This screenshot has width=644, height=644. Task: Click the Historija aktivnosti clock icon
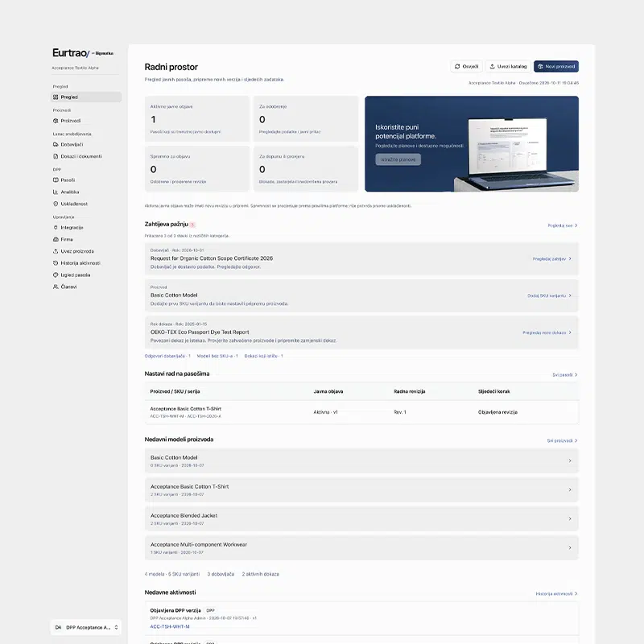56,263
